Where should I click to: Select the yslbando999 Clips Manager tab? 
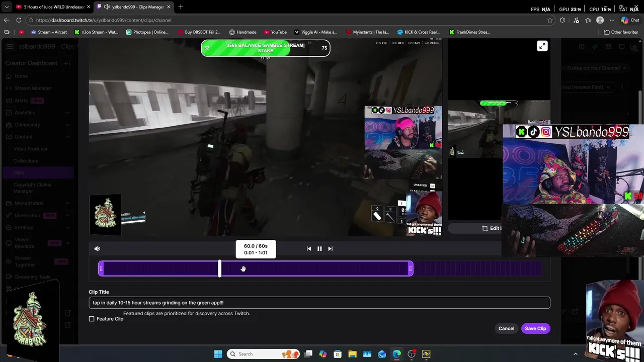click(134, 7)
